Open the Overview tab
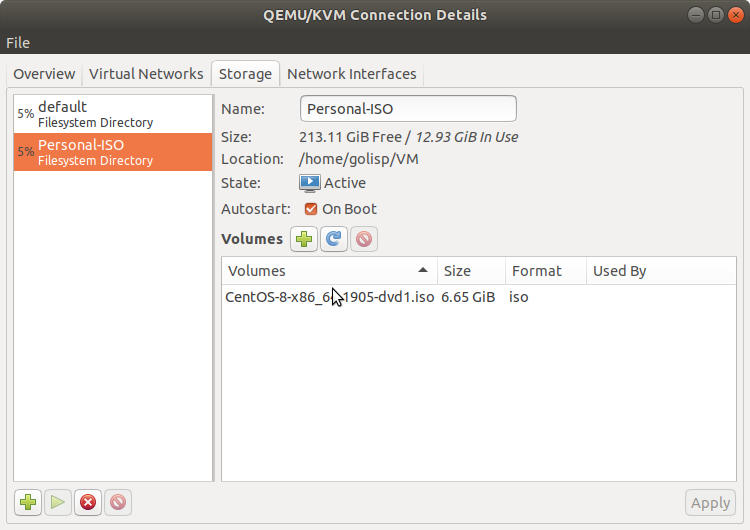 pyautogui.click(x=44, y=74)
